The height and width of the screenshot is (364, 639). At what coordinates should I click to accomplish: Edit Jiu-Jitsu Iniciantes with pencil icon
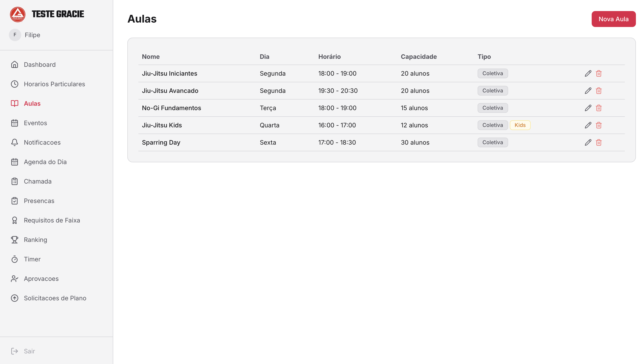tap(588, 73)
